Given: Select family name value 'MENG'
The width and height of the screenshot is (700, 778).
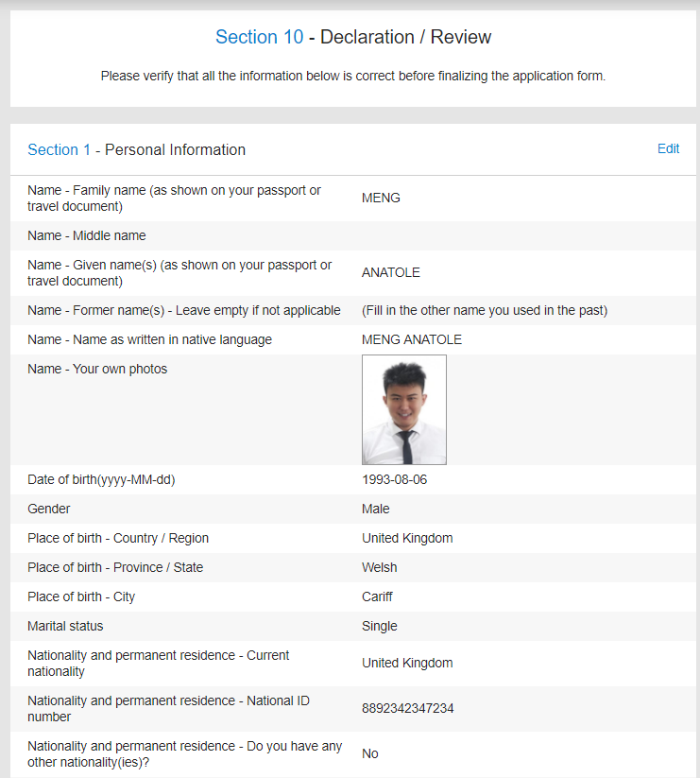Looking at the screenshot, I should pos(381,198).
